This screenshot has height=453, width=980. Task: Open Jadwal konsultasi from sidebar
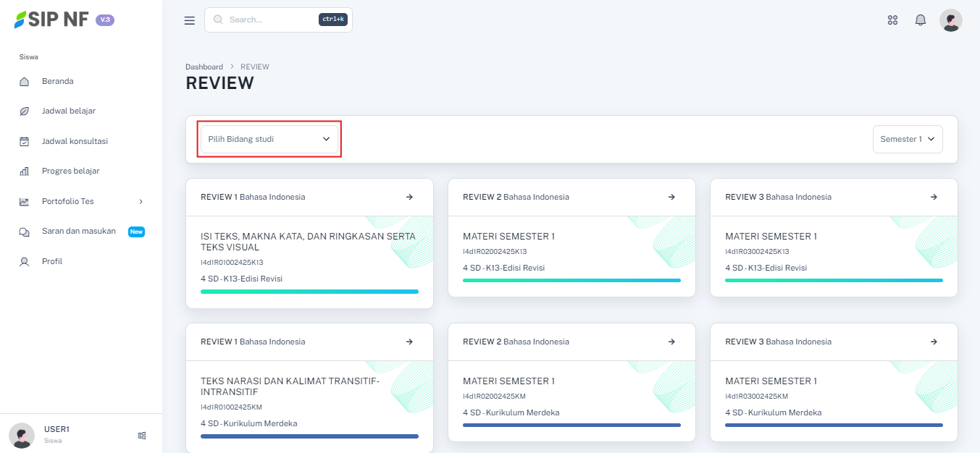75,141
